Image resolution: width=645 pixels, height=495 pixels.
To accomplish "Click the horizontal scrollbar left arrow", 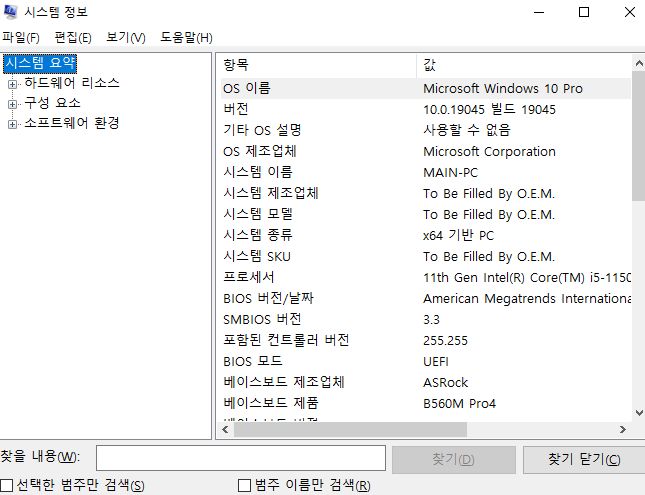I will [x=225, y=430].
